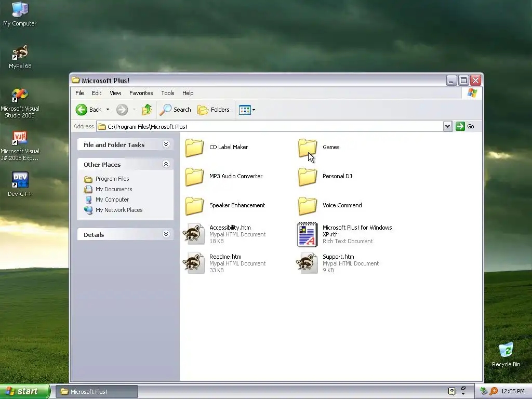Click the CD Label Maker folder name

click(229, 147)
